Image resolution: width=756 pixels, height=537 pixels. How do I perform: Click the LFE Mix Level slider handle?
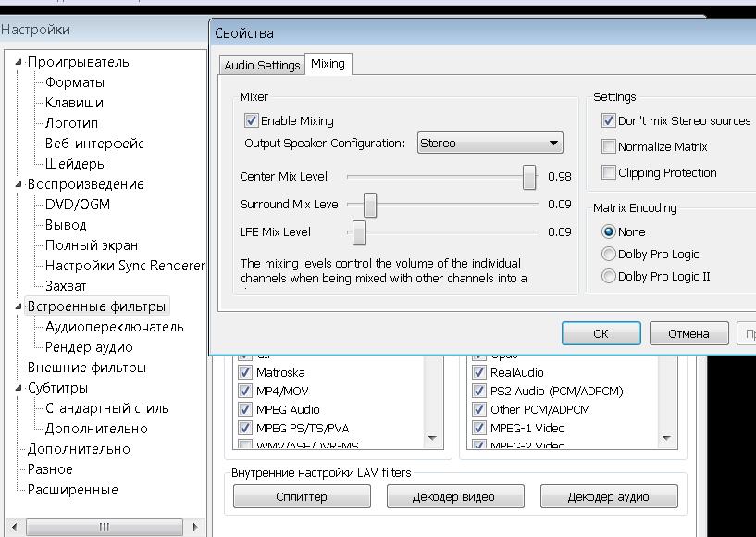359,231
